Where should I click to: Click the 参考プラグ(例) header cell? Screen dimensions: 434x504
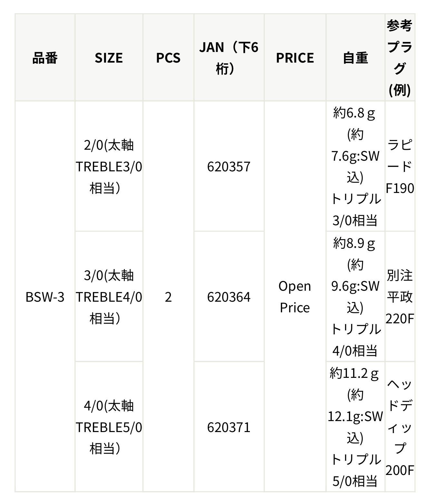[x=399, y=58]
